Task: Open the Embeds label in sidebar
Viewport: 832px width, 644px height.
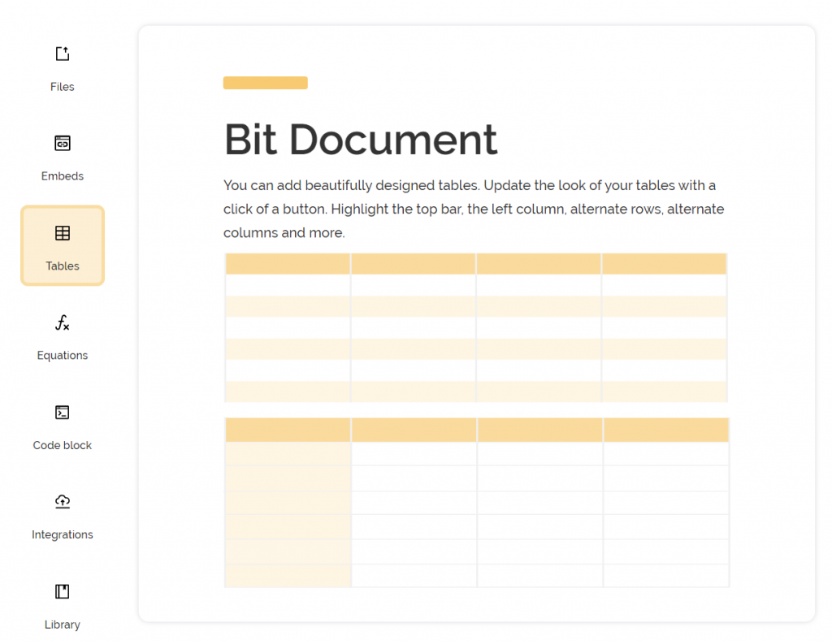Action: [x=62, y=176]
